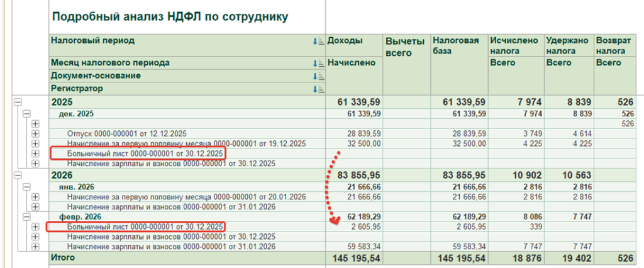
Task: Click income value 28 839,59 in Отпуск row
Action: (363, 133)
